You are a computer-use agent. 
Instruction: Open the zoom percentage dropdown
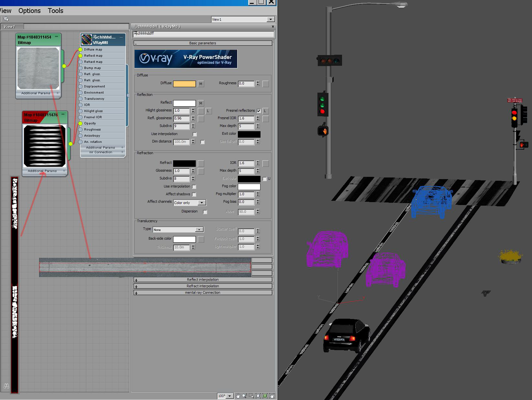coord(230,396)
